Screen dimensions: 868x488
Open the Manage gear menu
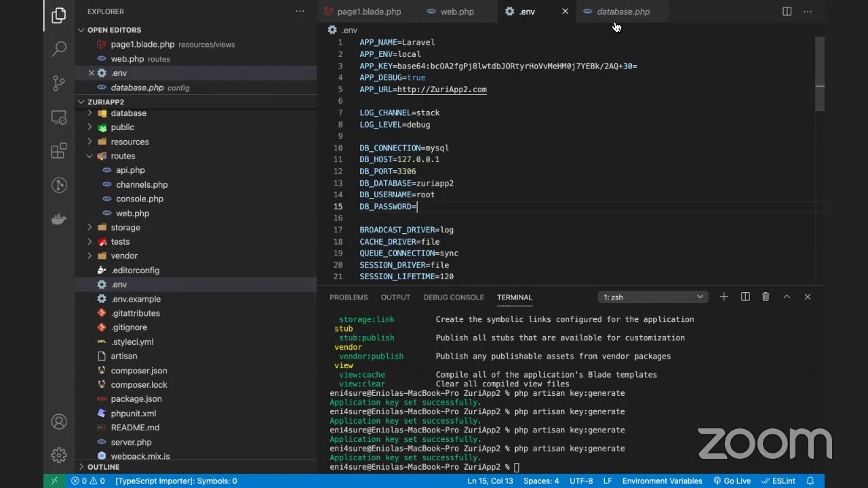click(59, 455)
